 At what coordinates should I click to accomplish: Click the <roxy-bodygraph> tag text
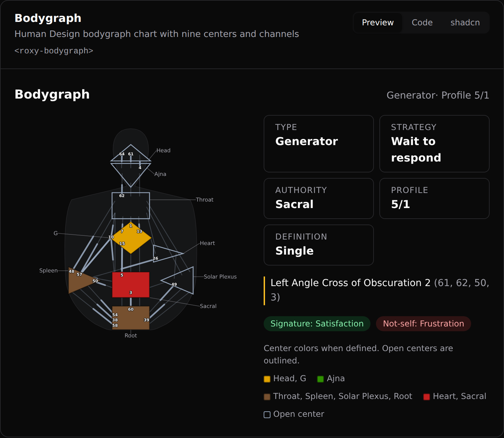click(x=54, y=51)
